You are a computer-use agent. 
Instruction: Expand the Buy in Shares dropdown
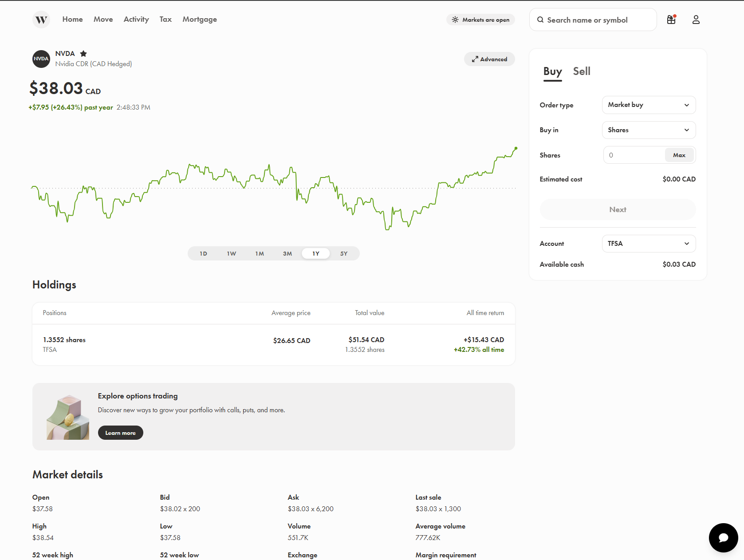click(x=649, y=130)
